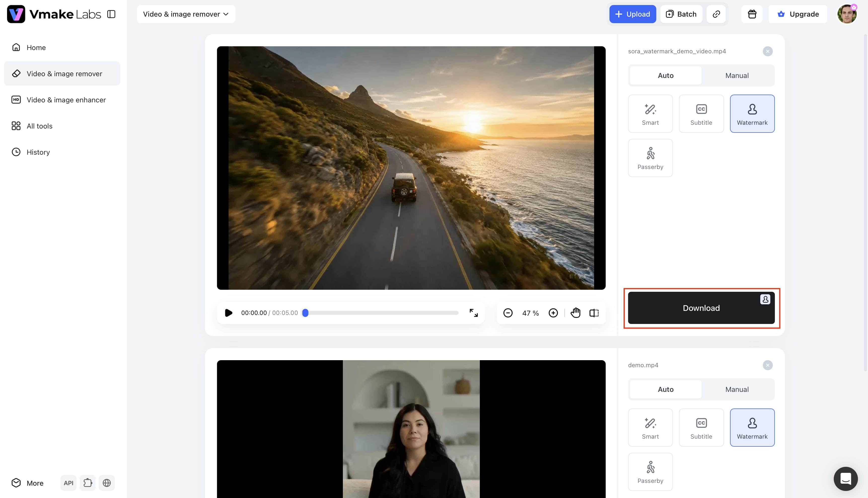This screenshot has height=498, width=868.
Task: Select Video & image remover sidebar item
Action: [x=62, y=73]
